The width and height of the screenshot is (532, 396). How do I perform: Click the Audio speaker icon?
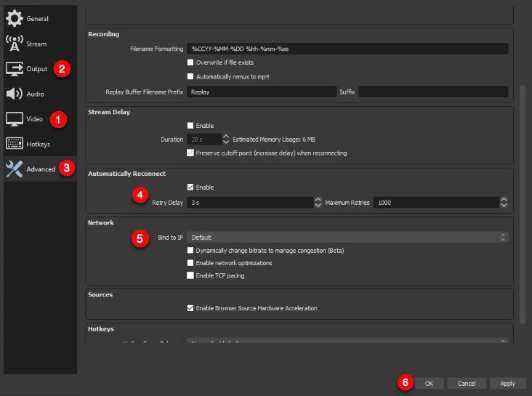tap(15, 94)
